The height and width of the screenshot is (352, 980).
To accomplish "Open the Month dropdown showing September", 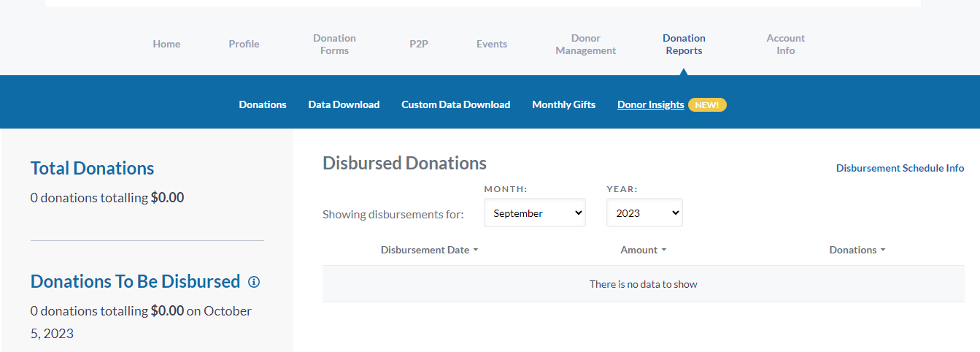I will click(534, 213).
